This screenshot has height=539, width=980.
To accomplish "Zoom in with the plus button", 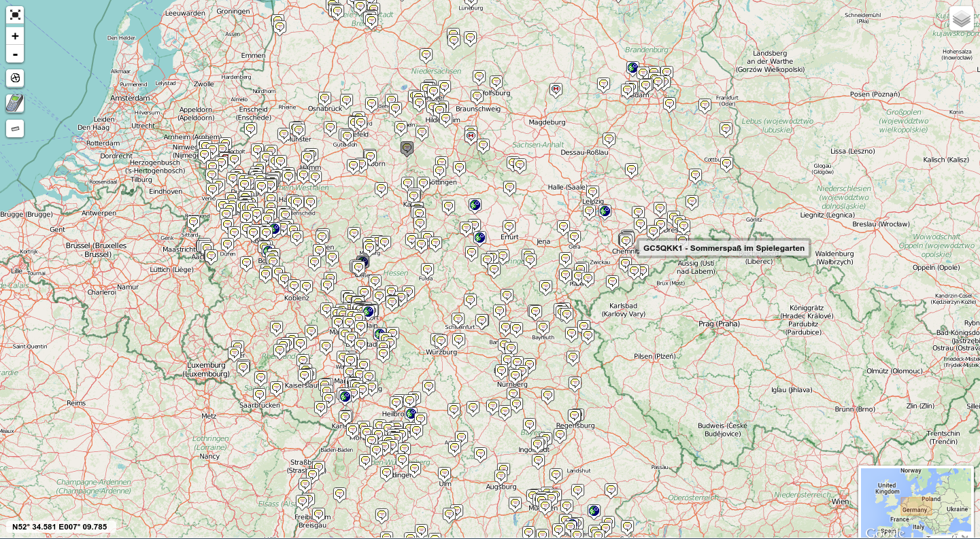I will click(15, 36).
